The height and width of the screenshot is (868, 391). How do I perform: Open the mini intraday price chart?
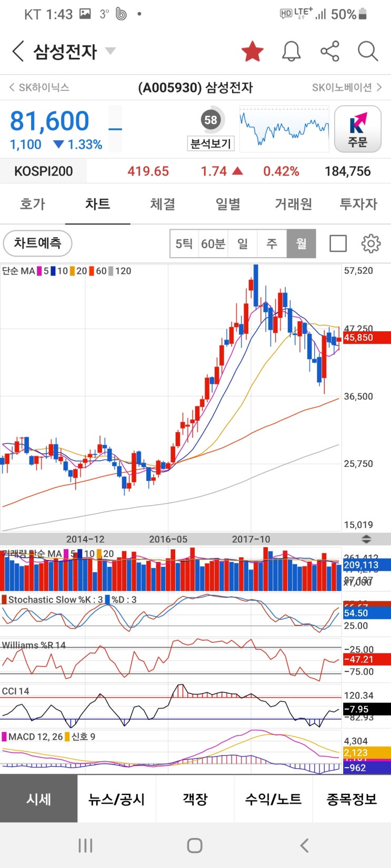284,129
